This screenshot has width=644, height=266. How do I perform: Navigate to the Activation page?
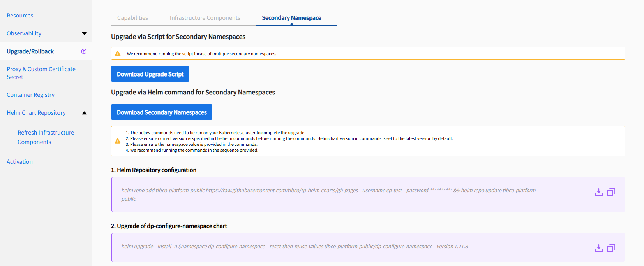point(19,162)
